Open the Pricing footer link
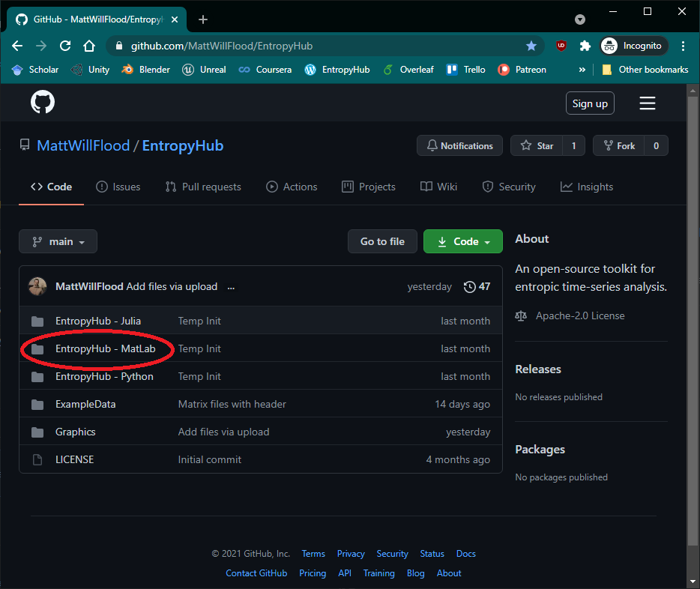The height and width of the screenshot is (589, 700). coord(313,573)
